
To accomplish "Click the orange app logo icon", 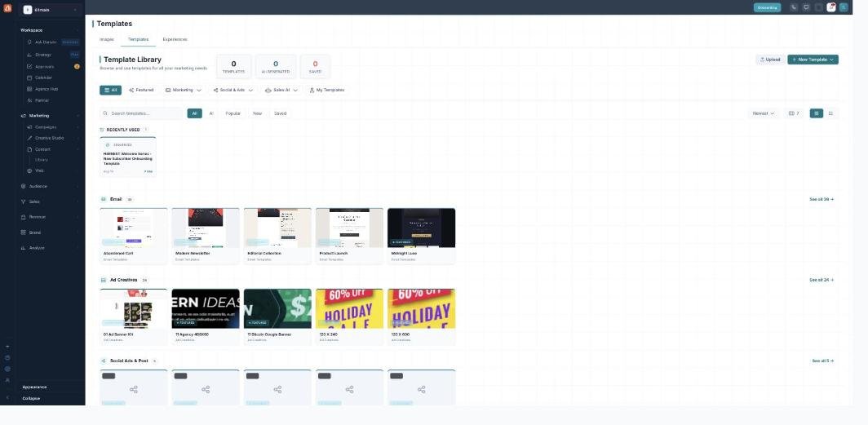I will (7, 8).
